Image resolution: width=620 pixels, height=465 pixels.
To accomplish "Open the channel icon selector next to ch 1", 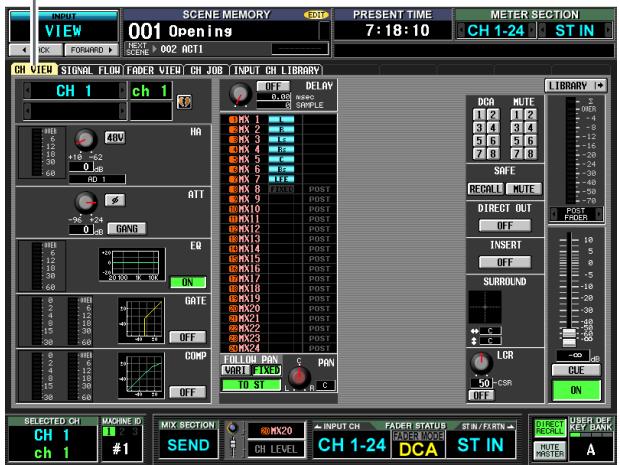I will (184, 102).
